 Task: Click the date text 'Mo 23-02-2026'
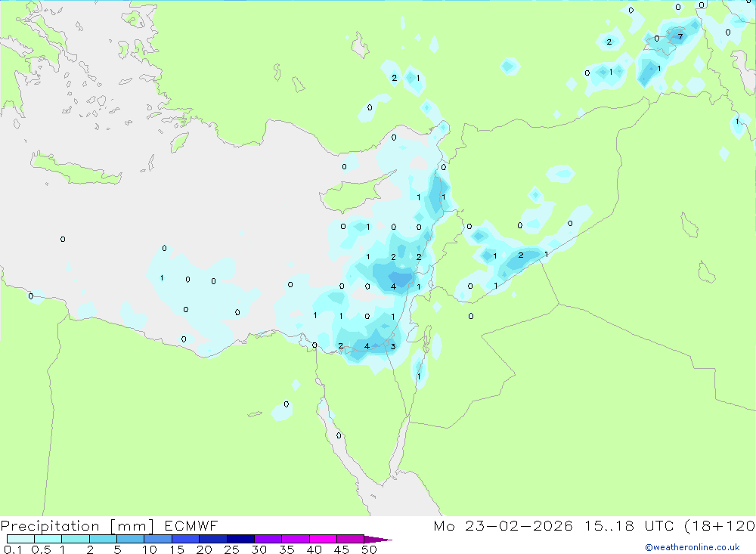click(503, 525)
